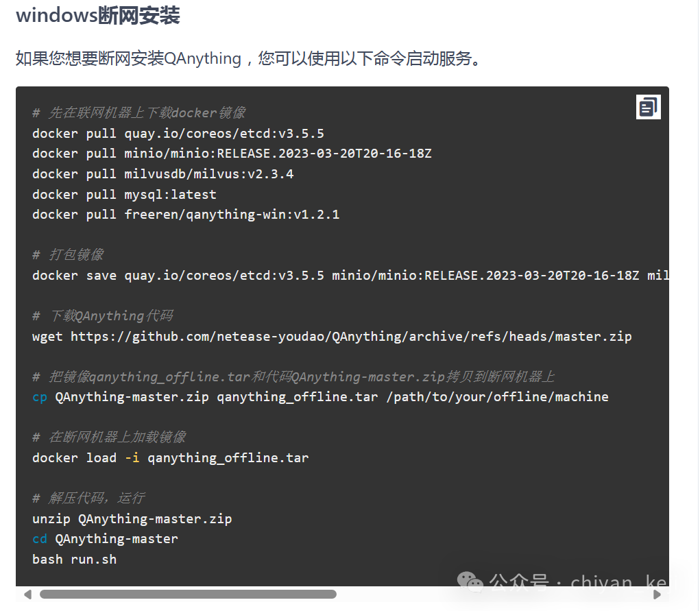Screen dimensions: 700x611
Task: Copy the code block using copy icon
Action: click(x=648, y=107)
